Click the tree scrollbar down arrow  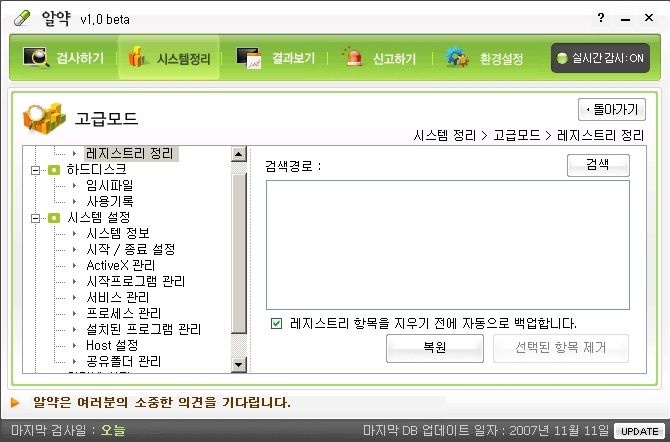click(239, 365)
